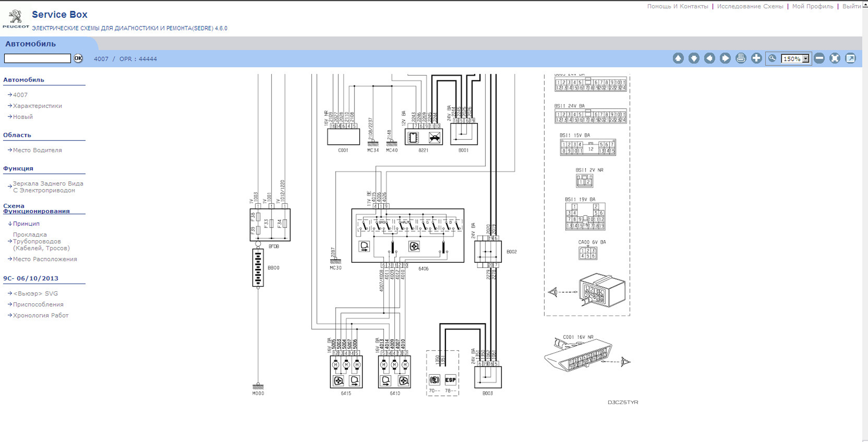Select the Автомобиль tab
This screenshot has width=868, height=442.
pos(31,44)
